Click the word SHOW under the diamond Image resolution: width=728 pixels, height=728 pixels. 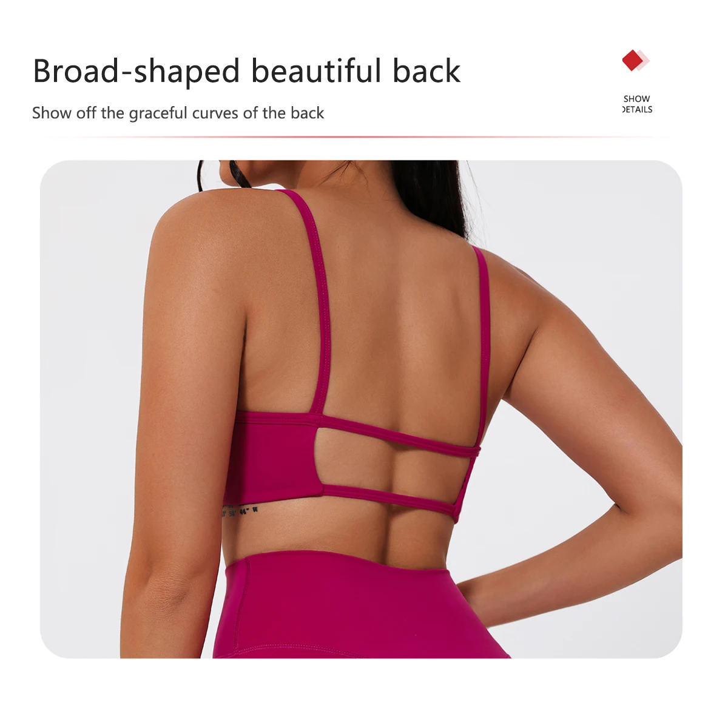click(636, 98)
